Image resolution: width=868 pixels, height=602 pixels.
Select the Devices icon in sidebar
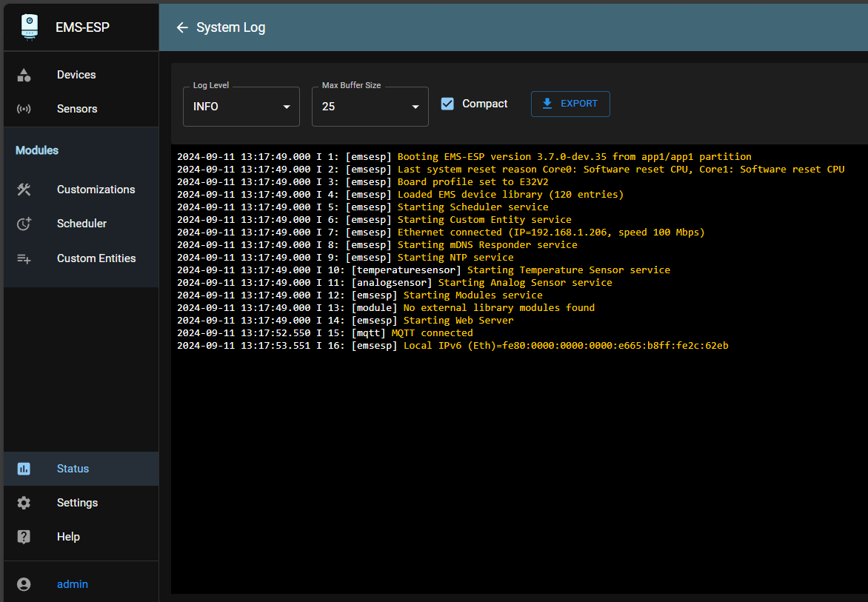[x=24, y=74]
